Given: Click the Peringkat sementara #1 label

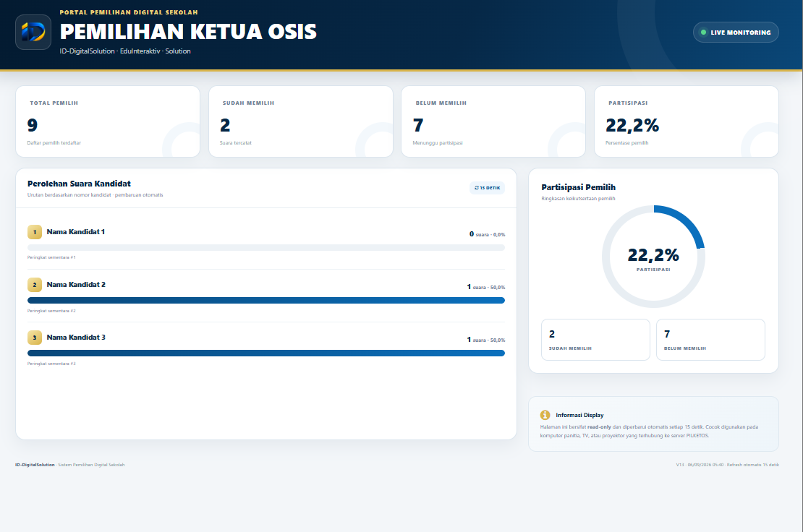Looking at the screenshot, I should (x=51, y=257).
